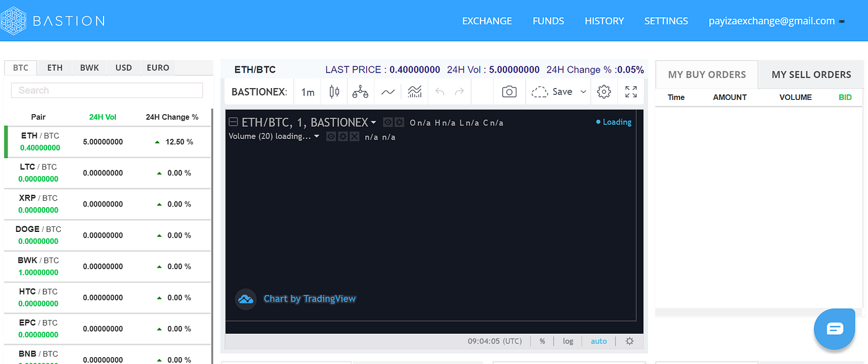Click the Save chart cloud button
The width and height of the screenshot is (868, 364).
coord(552,92)
